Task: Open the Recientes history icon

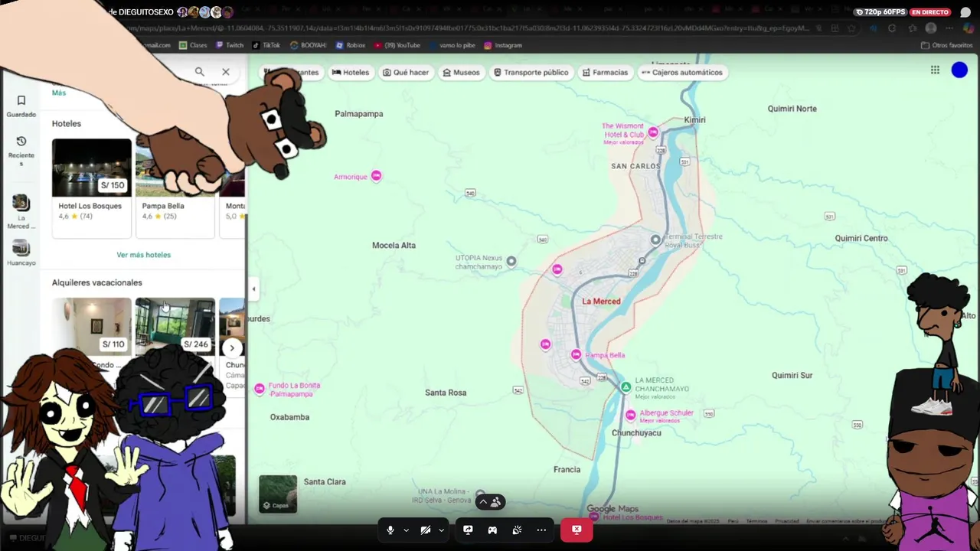Action: coord(21,141)
